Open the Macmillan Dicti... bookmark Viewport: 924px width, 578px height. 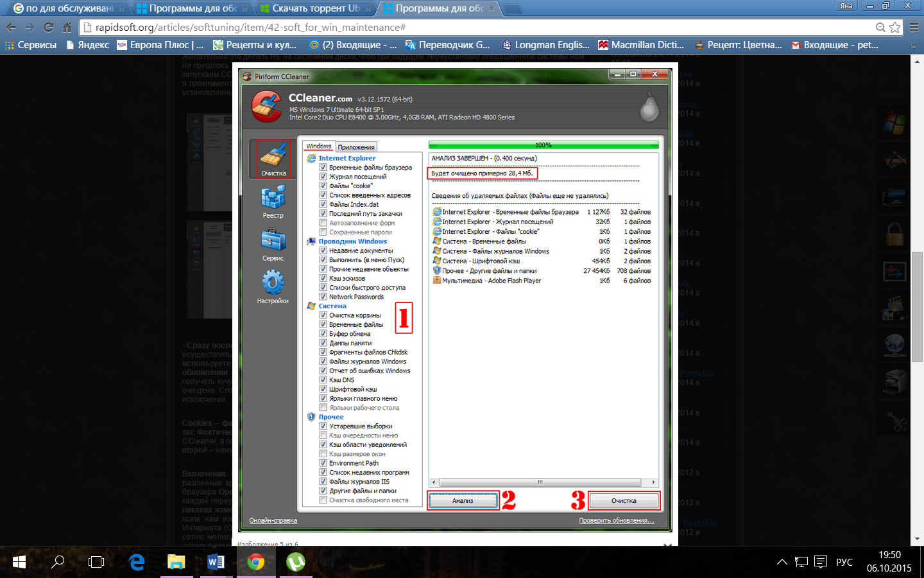pos(641,45)
